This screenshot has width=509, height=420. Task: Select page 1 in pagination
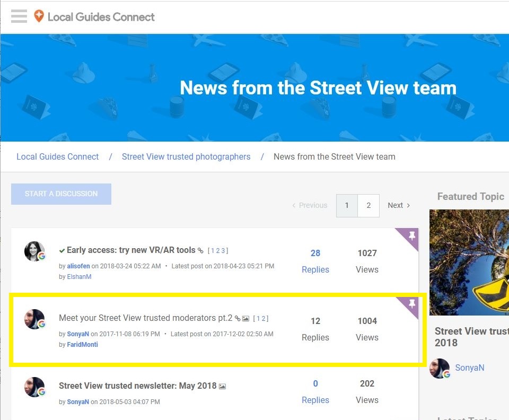pyautogui.click(x=347, y=205)
